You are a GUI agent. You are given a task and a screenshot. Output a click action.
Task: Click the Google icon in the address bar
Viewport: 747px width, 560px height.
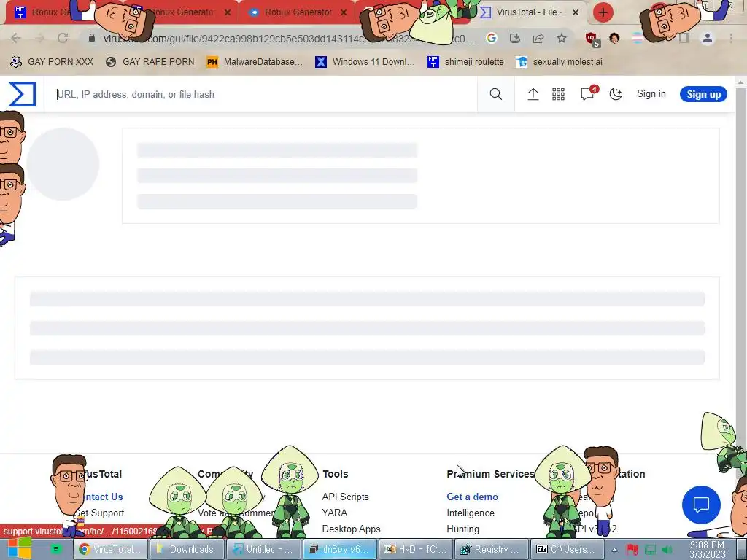click(x=491, y=38)
